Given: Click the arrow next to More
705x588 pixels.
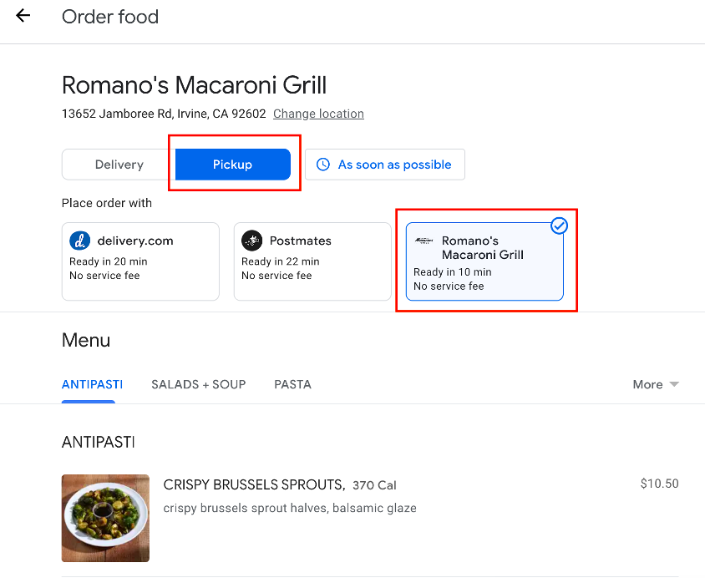Looking at the screenshot, I should click(x=674, y=384).
